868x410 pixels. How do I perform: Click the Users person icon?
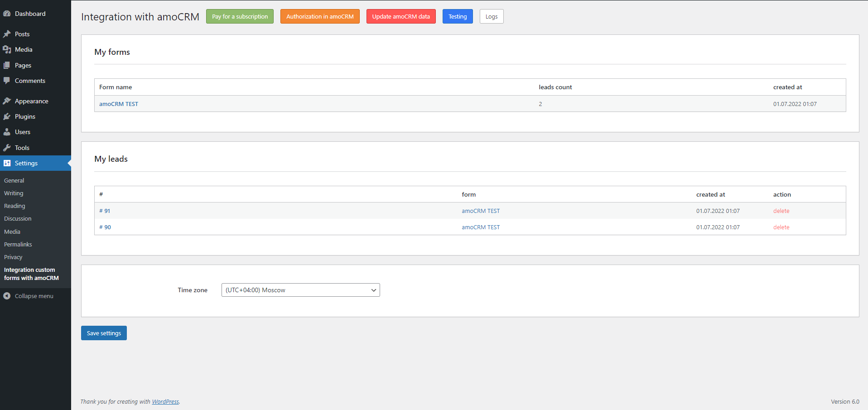[x=7, y=132]
